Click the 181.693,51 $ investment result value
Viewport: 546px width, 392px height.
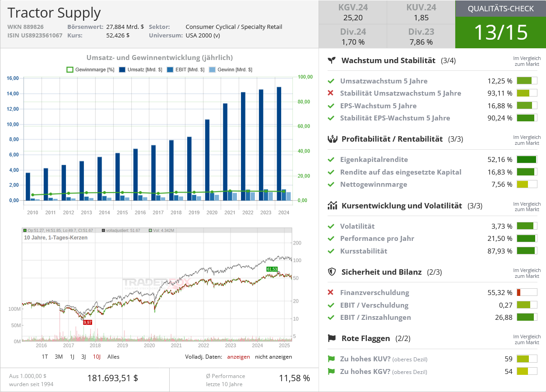point(113,378)
